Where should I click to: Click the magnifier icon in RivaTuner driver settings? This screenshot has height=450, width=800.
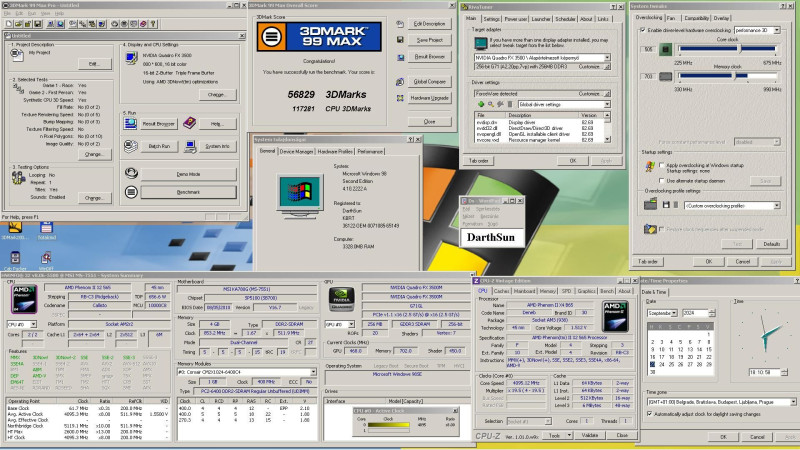[490, 104]
